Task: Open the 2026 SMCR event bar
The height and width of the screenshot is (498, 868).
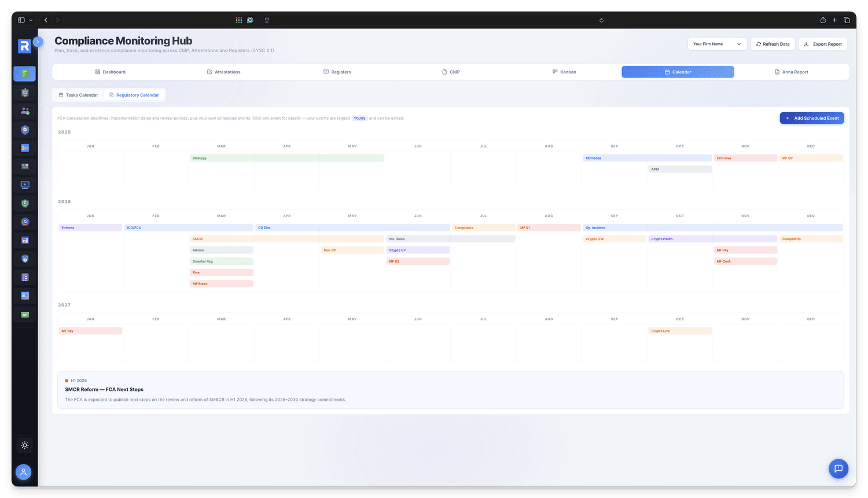Action: click(x=287, y=239)
